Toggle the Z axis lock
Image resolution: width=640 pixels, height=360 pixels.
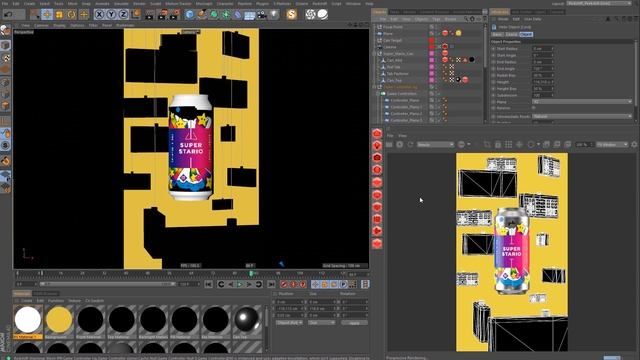(x=123, y=15)
